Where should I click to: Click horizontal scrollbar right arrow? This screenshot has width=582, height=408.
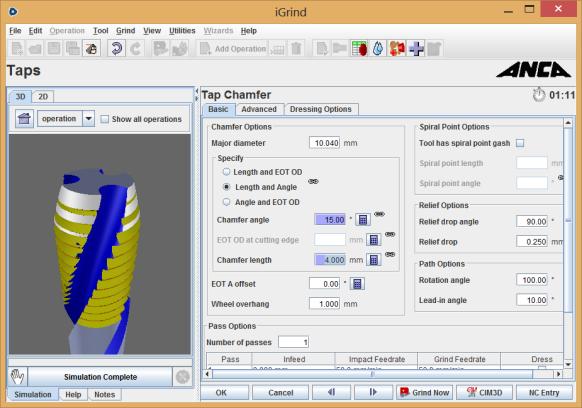coord(559,374)
